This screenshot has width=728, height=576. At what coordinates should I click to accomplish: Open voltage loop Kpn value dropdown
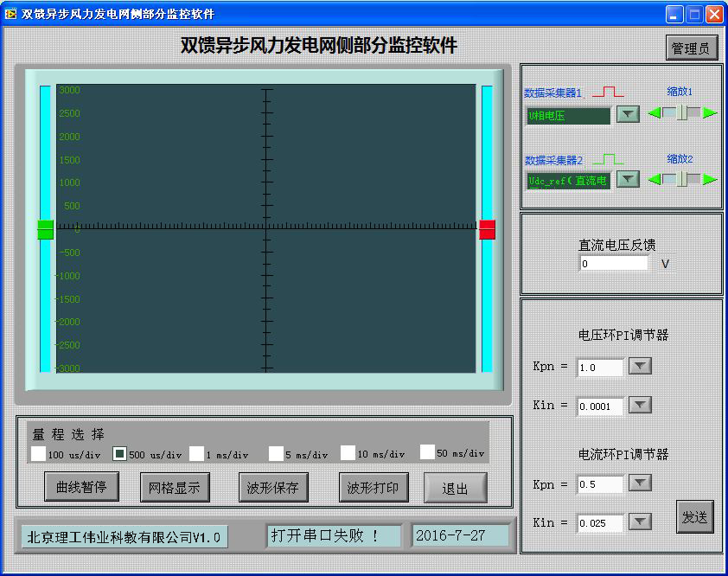point(639,367)
